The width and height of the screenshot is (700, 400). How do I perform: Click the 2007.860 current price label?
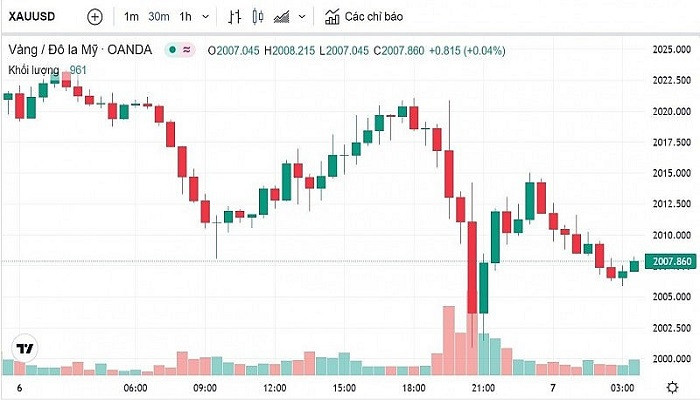click(x=668, y=262)
